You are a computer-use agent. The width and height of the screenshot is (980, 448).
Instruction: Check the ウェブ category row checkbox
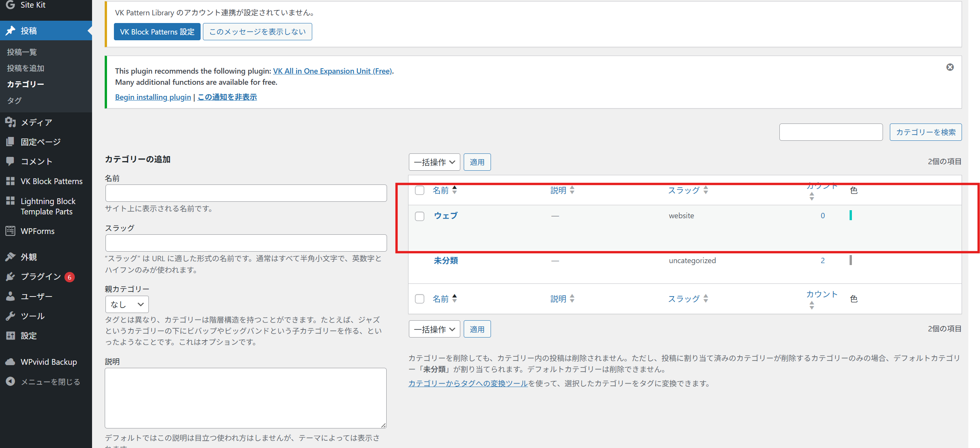coord(419,216)
